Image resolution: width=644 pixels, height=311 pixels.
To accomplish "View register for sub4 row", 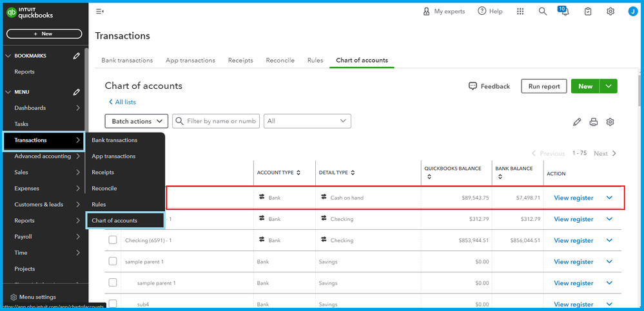I will tap(573, 305).
